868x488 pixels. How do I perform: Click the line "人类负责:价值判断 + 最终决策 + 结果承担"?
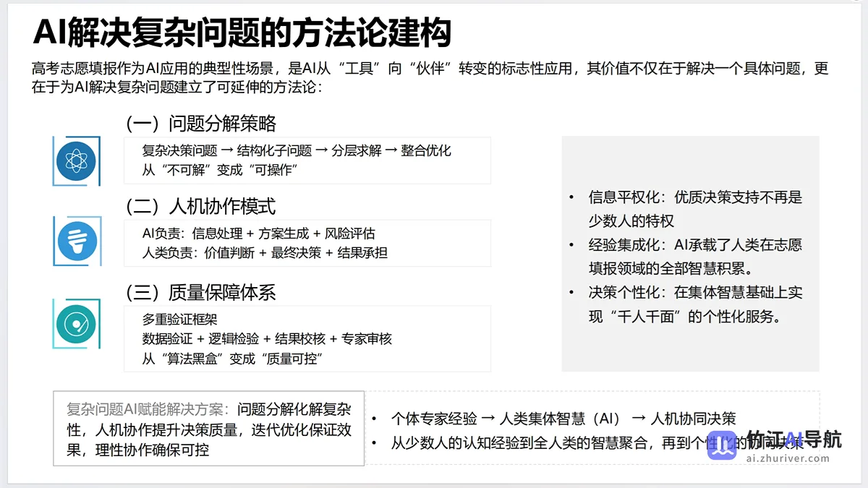(265, 253)
